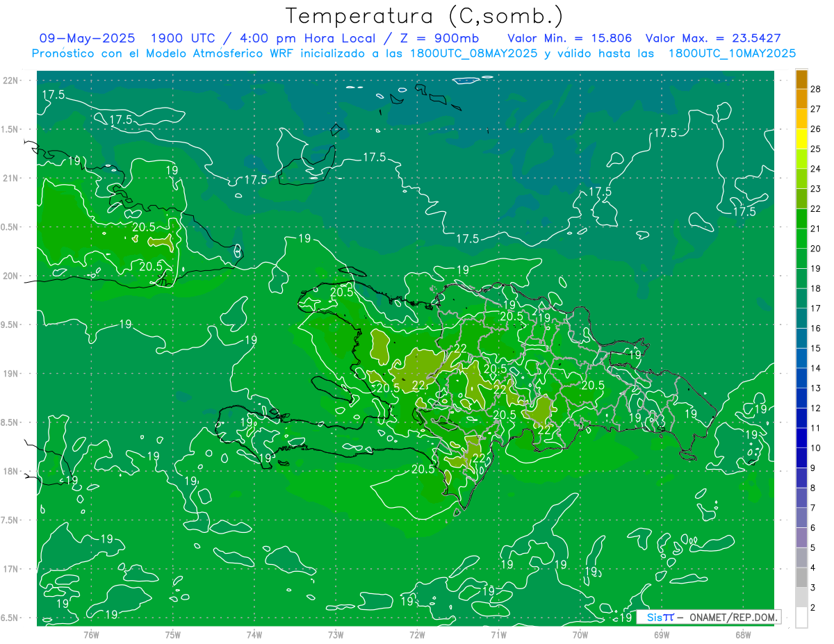The image size is (834, 644).
Task: Click color scale value "20"
Action: 816,249
